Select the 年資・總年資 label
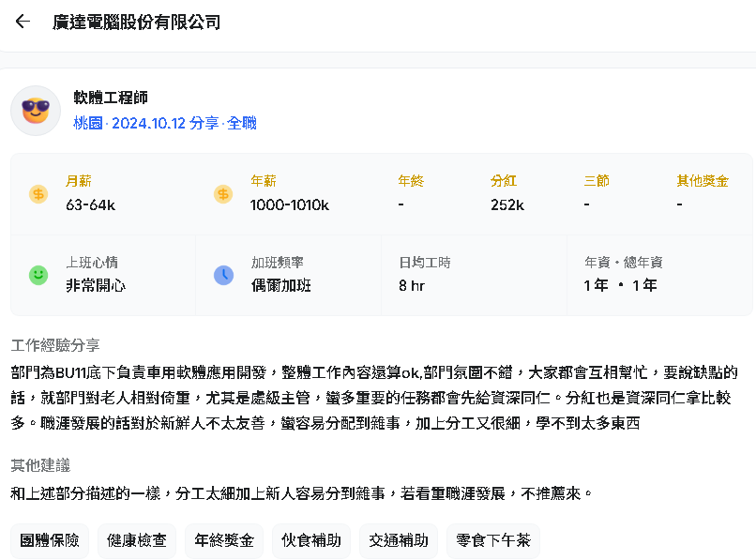Image resolution: width=756 pixels, height=560 pixels. [x=624, y=263]
